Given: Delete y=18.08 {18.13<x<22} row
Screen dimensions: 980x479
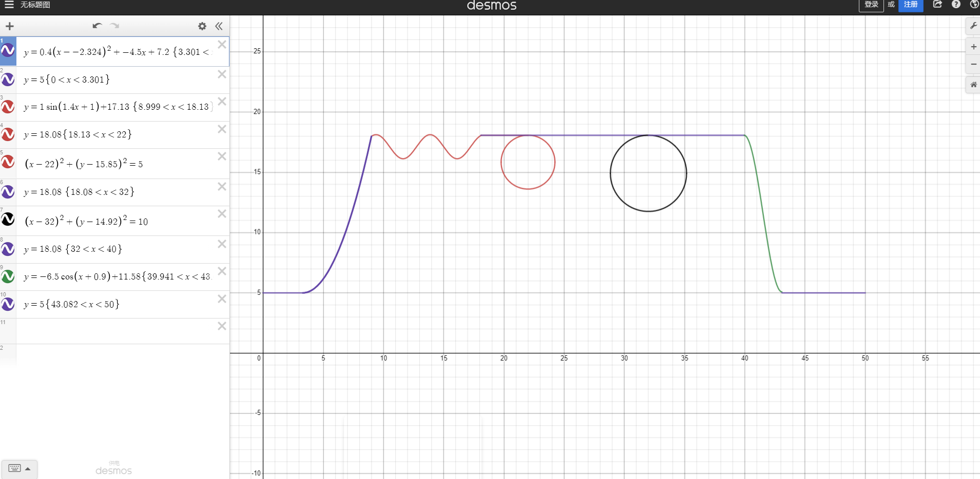Looking at the screenshot, I should (x=222, y=129).
